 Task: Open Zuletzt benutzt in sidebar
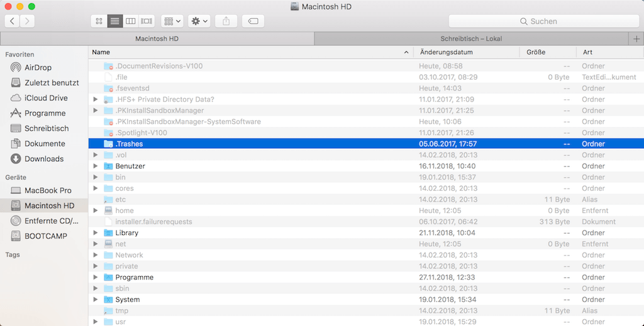point(44,82)
